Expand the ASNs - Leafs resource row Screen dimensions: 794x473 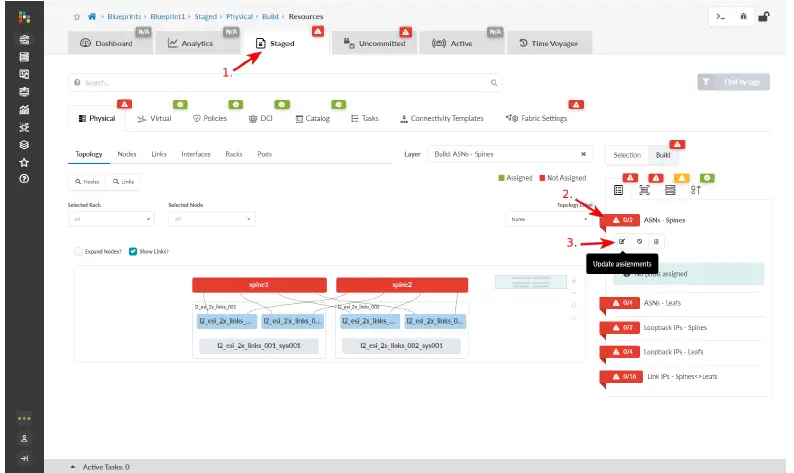coord(682,303)
